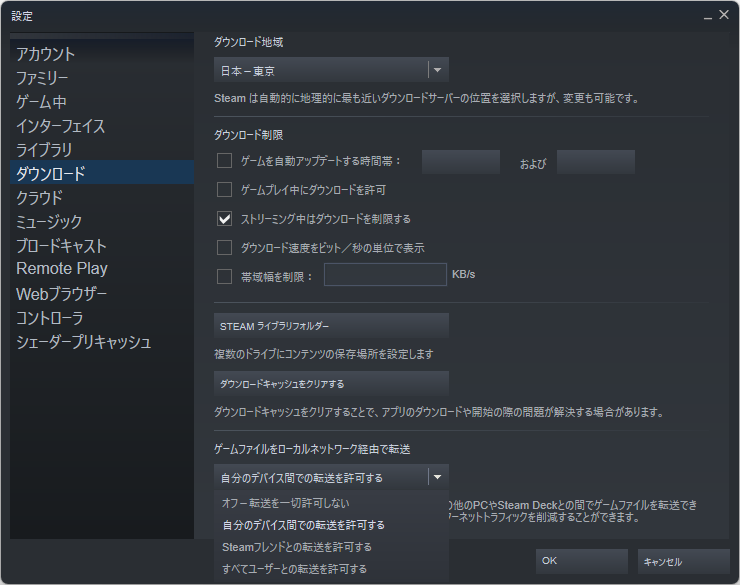Minimize the 設定 window

click(707, 16)
